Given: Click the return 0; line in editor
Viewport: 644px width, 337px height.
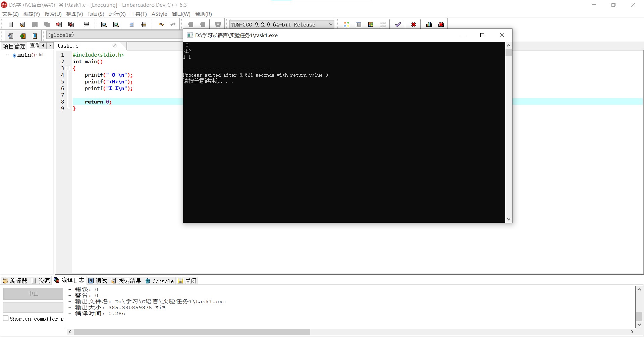Looking at the screenshot, I should point(98,102).
